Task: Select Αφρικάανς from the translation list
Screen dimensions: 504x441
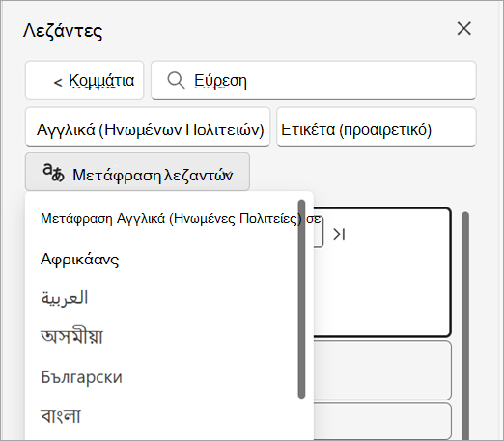Action: [79, 260]
